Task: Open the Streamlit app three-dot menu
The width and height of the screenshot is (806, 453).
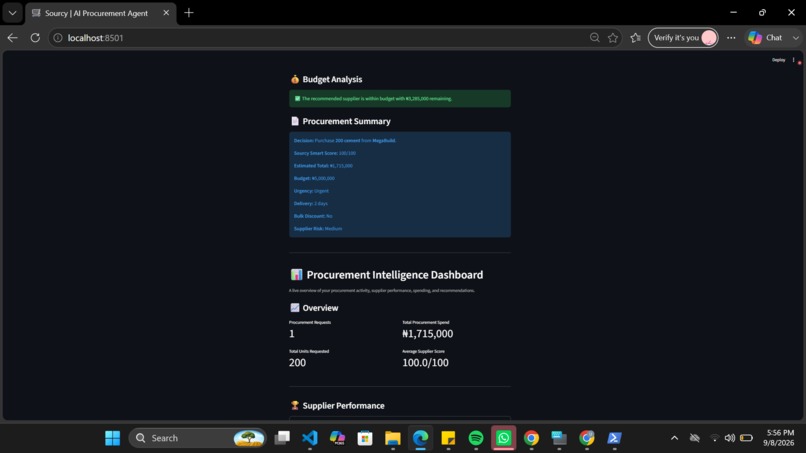Action: tap(794, 60)
